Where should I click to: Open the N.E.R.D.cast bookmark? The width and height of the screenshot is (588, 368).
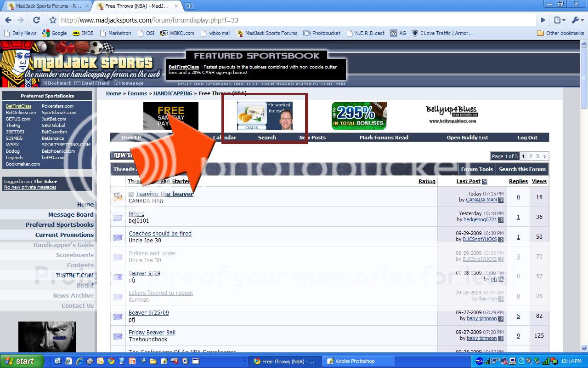(366, 33)
